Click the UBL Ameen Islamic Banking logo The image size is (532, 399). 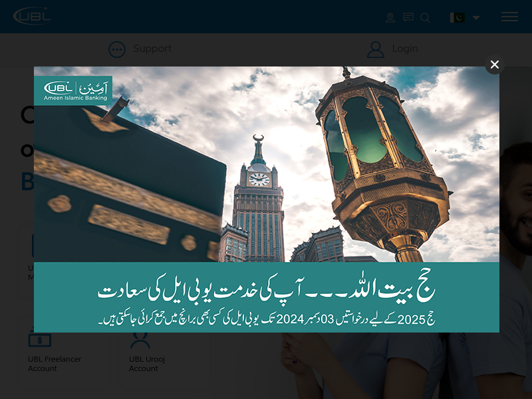pos(74,90)
